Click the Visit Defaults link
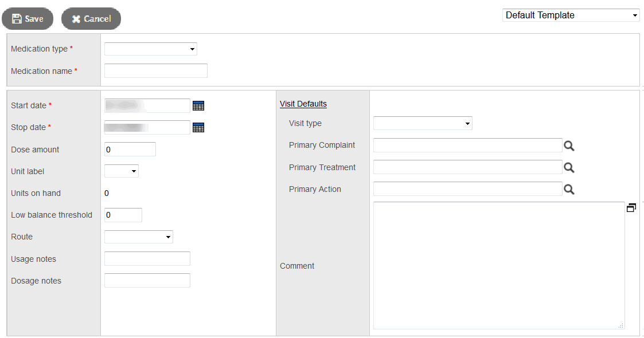 coord(303,104)
